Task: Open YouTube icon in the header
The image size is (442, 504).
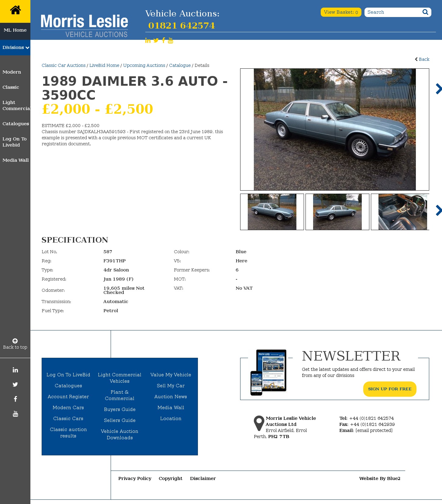Action: (171, 40)
